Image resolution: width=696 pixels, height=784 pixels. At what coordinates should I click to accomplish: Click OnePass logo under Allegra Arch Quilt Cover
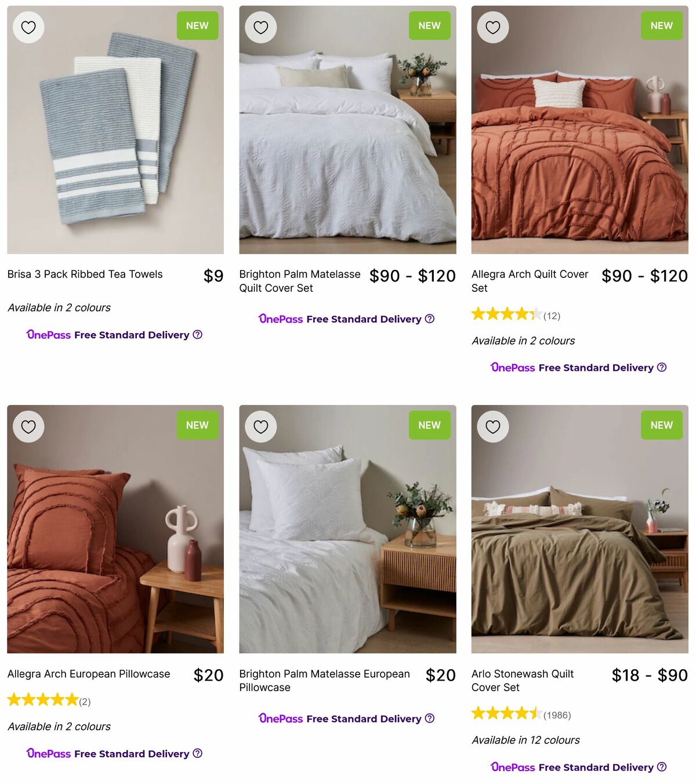tap(513, 367)
